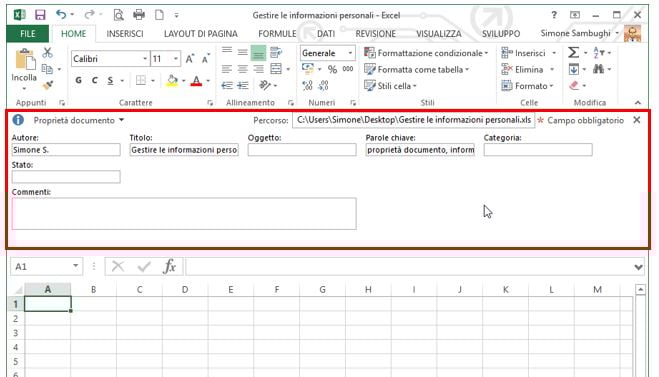
Task: Open the font size 11 dropdown
Action: pos(176,59)
